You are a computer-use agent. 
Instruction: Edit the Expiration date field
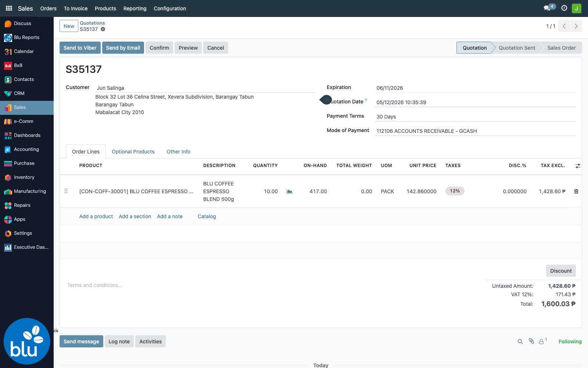pyautogui.click(x=475, y=88)
